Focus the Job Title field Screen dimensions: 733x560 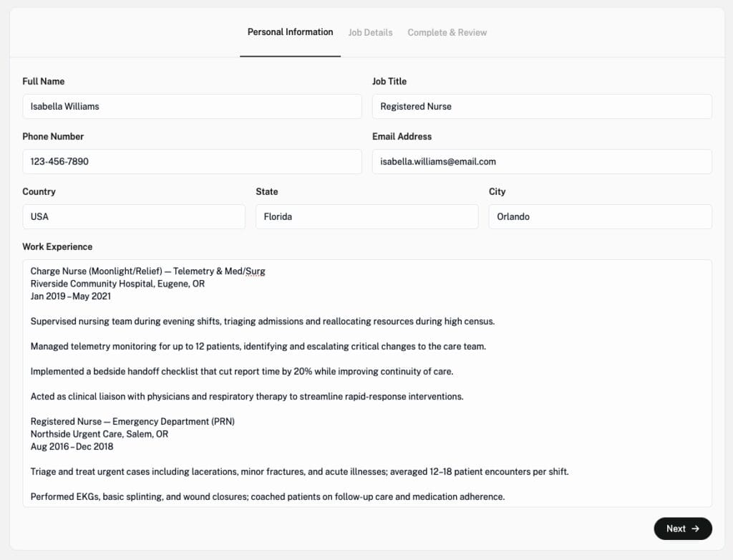[541, 106]
